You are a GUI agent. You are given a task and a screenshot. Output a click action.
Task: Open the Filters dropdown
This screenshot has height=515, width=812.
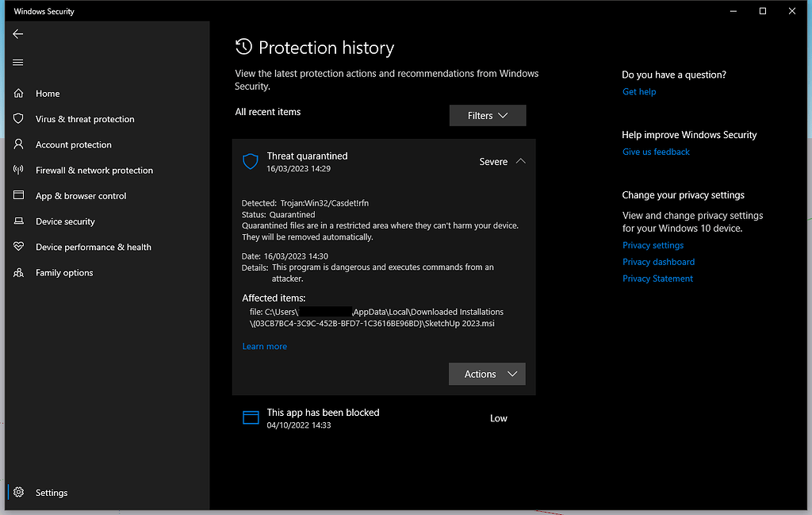click(x=487, y=115)
